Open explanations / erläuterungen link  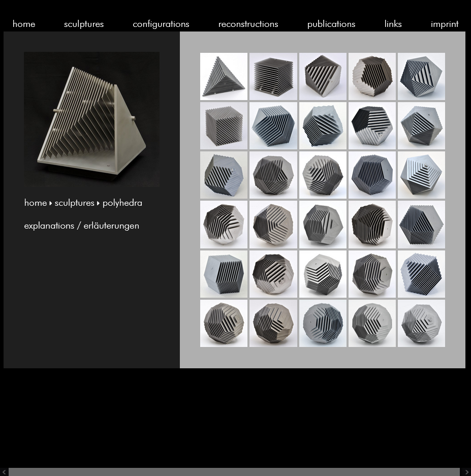(x=81, y=226)
